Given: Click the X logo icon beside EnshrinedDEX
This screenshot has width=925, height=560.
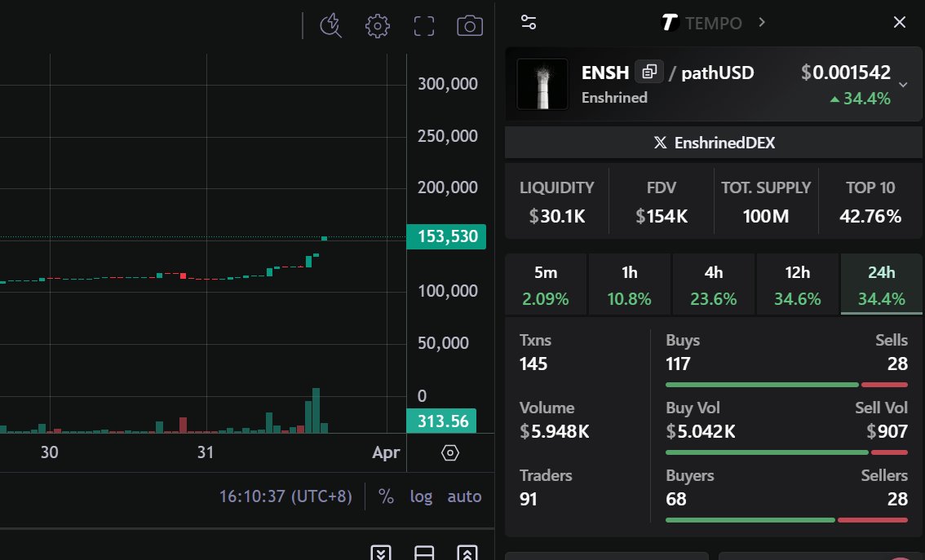Looking at the screenshot, I should [x=660, y=143].
